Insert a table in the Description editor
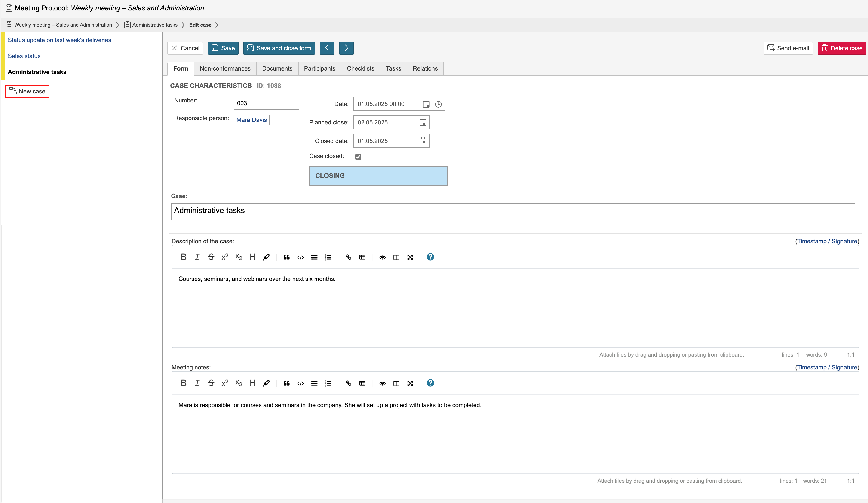The height and width of the screenshot is (503, 868). [x=362, y=257]
